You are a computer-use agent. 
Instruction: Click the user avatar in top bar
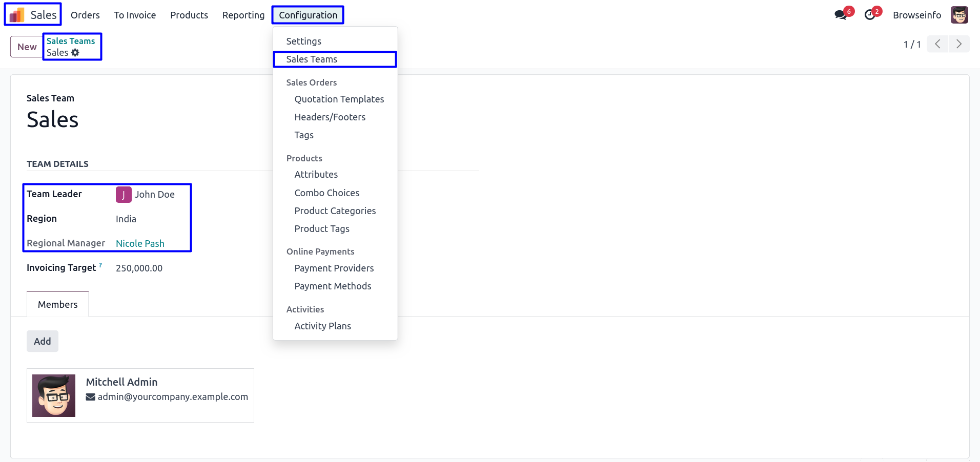click(959, 15)
